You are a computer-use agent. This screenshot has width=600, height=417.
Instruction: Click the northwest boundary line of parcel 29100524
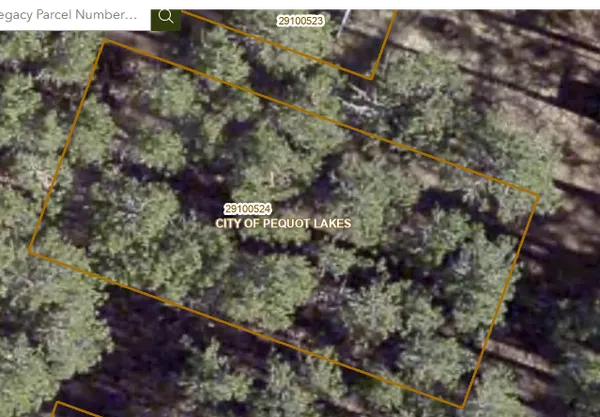pyautogui.click(x=66, y=146)
